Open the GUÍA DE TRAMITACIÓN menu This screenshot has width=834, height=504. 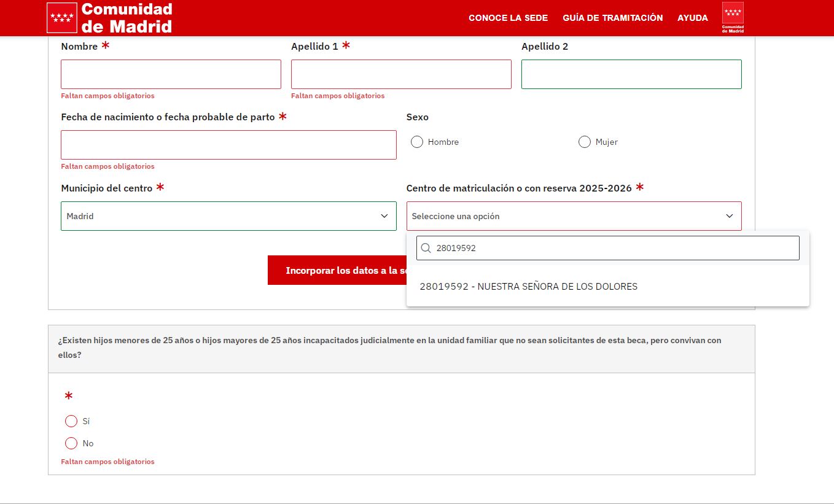click(612, 18)
